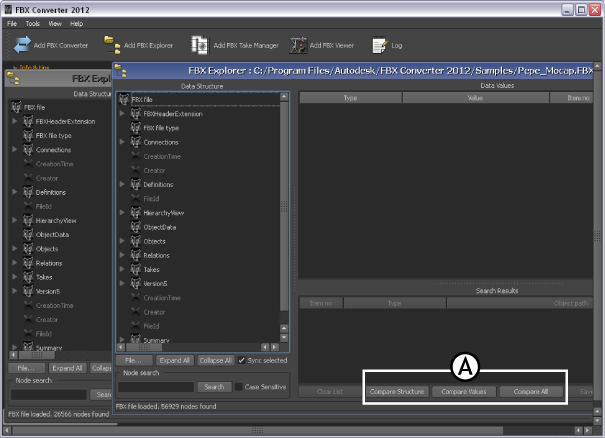Expand FBXHeaderExtension in front explorer
Screen dimensions: 605x438
point(122,113)
